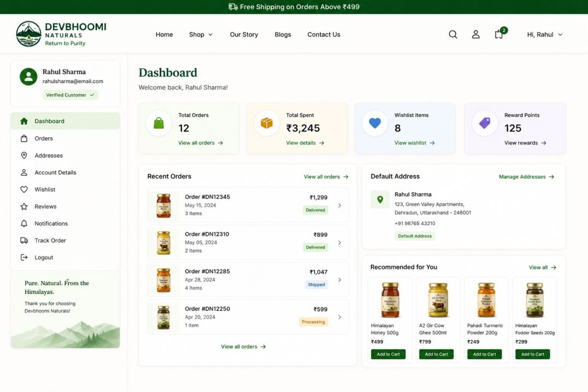
Task: Open Order #DN12250 chevron arrow
Action: click(339, 317)
